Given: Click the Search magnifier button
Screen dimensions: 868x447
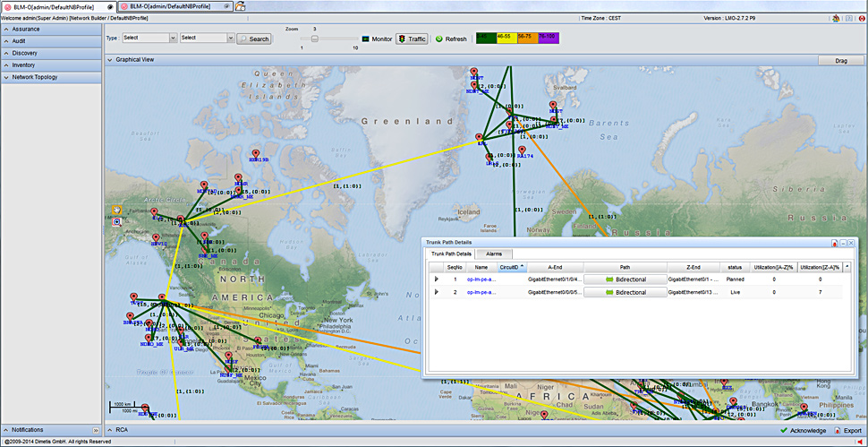Looking at the screenshot, I should [254, 39].
